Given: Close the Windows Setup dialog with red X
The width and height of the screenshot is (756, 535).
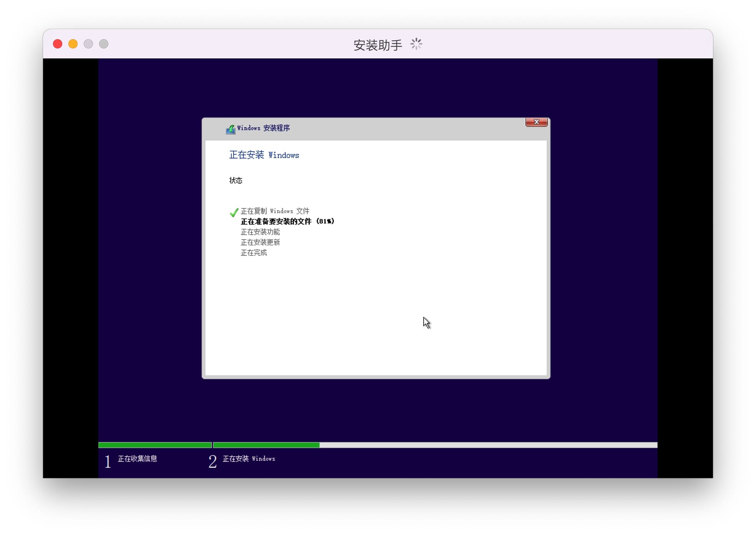Looking at the screenshot, I should 536,122.
